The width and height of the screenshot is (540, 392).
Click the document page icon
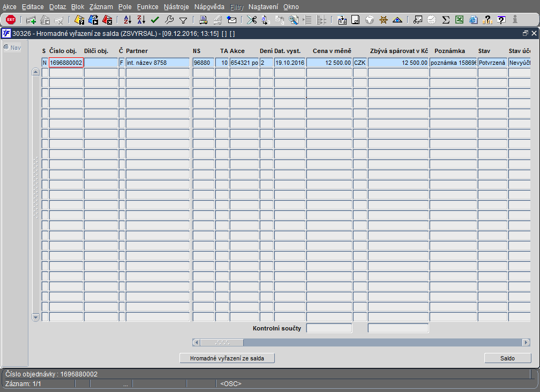tap(355, 20)
